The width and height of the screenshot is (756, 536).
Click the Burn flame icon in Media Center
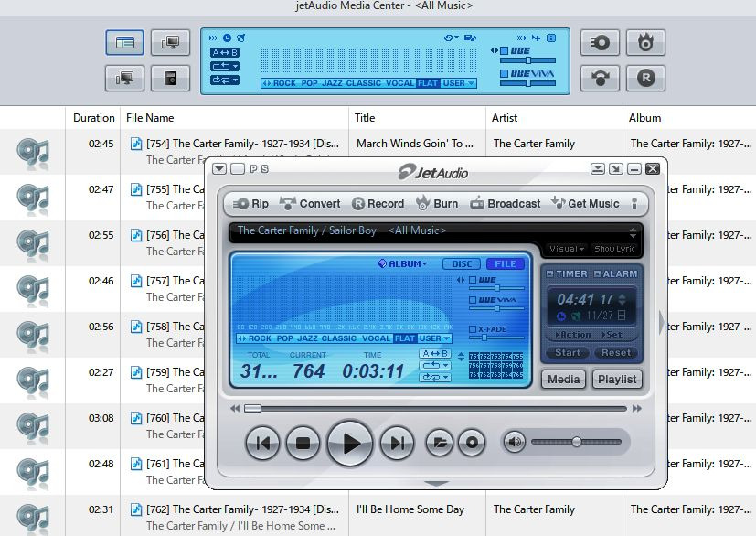[x=645, y=42]
